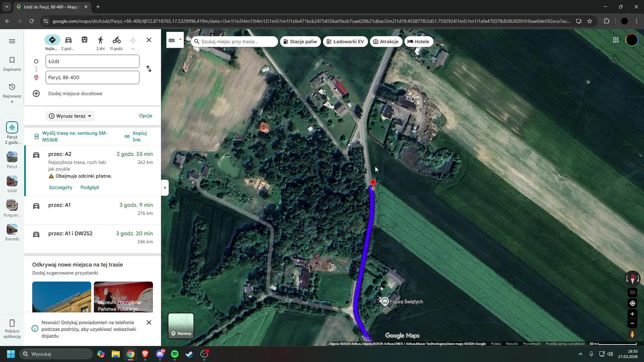
Task: Open Pobierz aplikację download app
Action: coord(12,329)
